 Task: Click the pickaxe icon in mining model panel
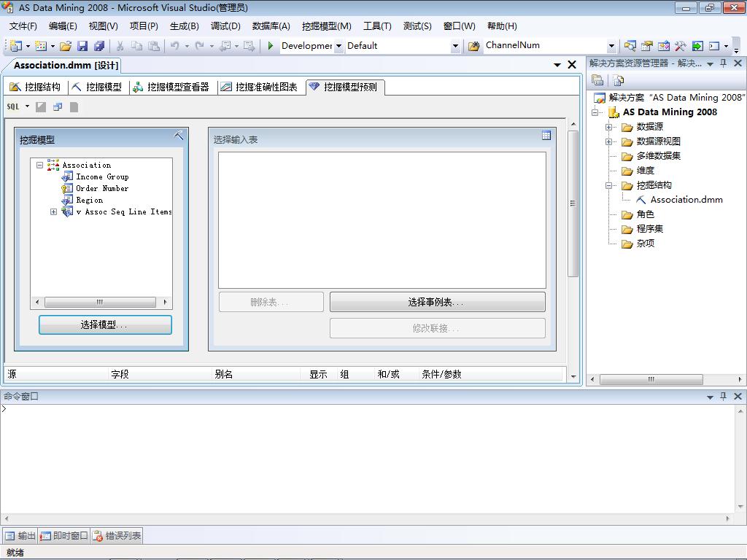tap(179, 136)
